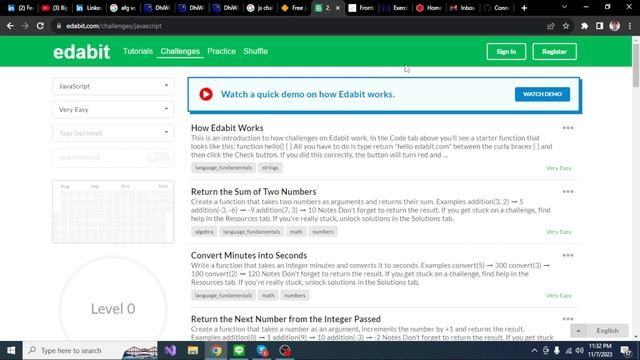Reload the page with refresh icon
Screen dimensions: 640x360
[40, 26]
